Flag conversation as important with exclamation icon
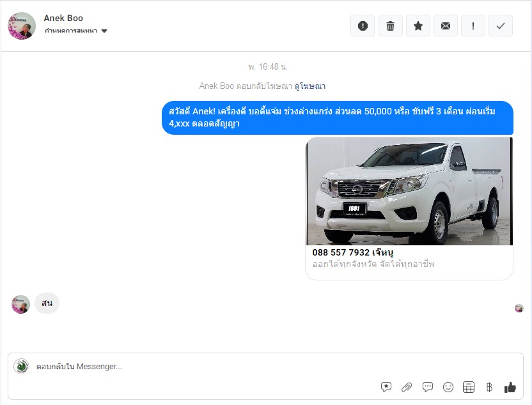 (x=473, y=26)
